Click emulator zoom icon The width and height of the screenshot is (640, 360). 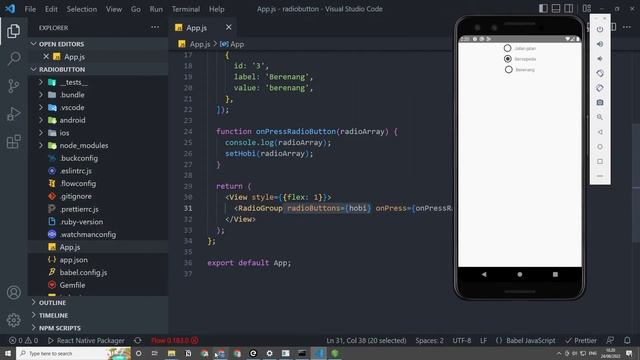point(600,117)
